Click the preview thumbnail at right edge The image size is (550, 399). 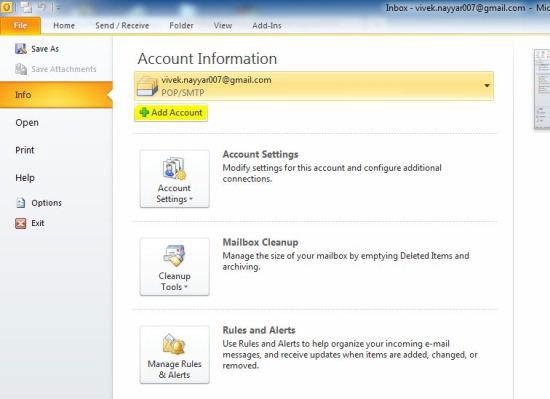click(542, 89)
